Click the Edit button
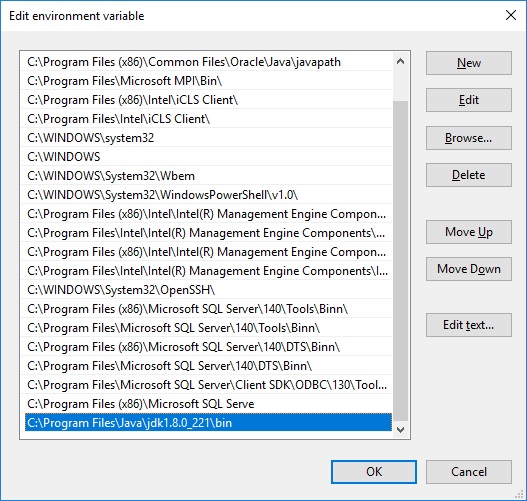The image size is (527, 501). 469,100
